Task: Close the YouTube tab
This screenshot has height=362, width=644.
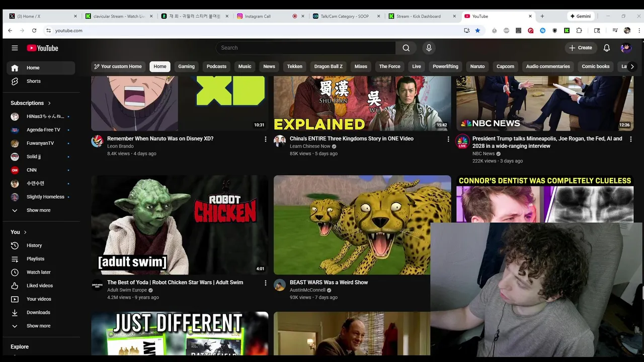Action: [530, 16]
